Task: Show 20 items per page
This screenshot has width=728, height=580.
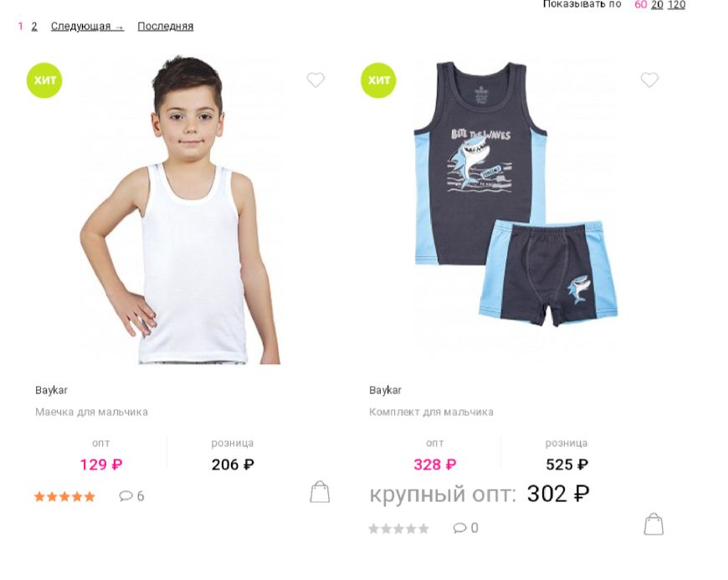Action: [657, 5]
